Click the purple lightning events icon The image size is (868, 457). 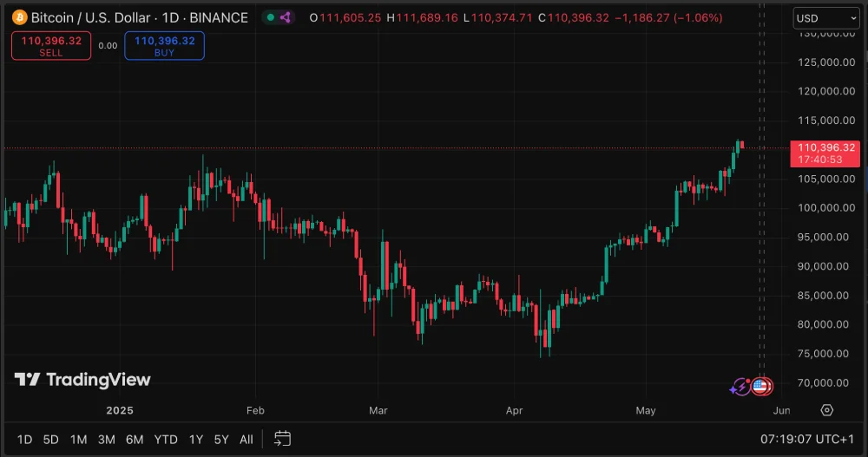(x=740, y=387)
